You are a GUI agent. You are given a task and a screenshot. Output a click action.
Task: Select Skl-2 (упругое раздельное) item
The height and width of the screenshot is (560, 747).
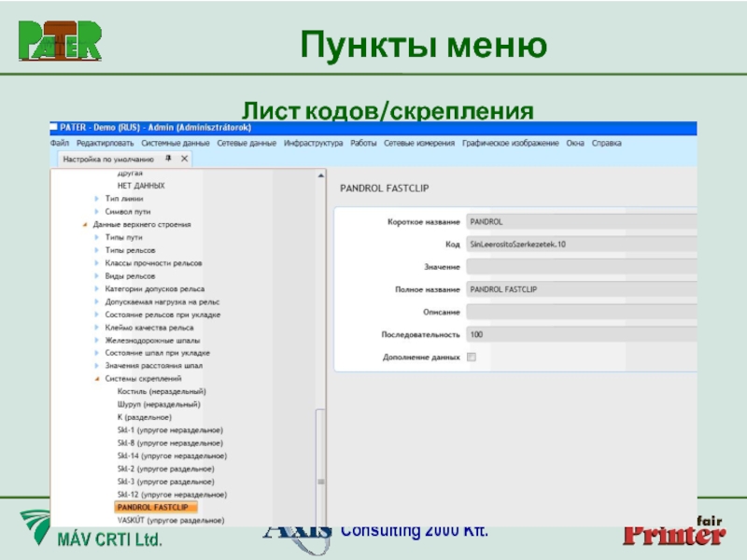(166, 469)
